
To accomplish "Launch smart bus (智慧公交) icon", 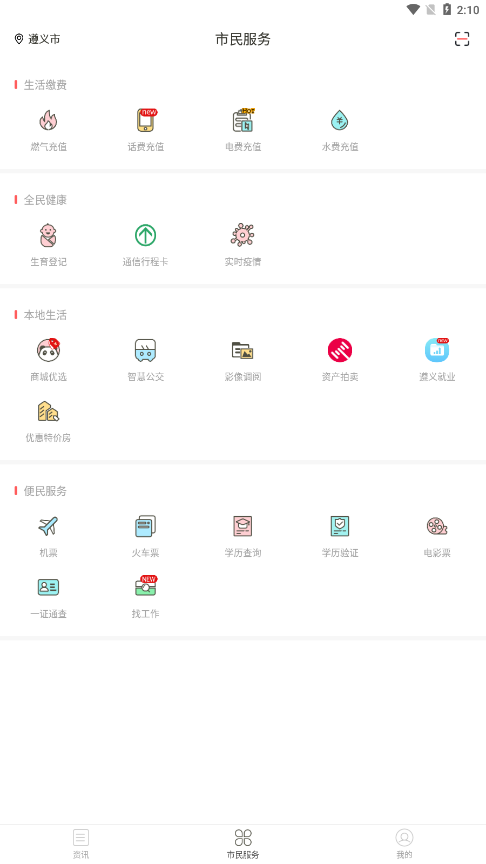I will 145,350.
